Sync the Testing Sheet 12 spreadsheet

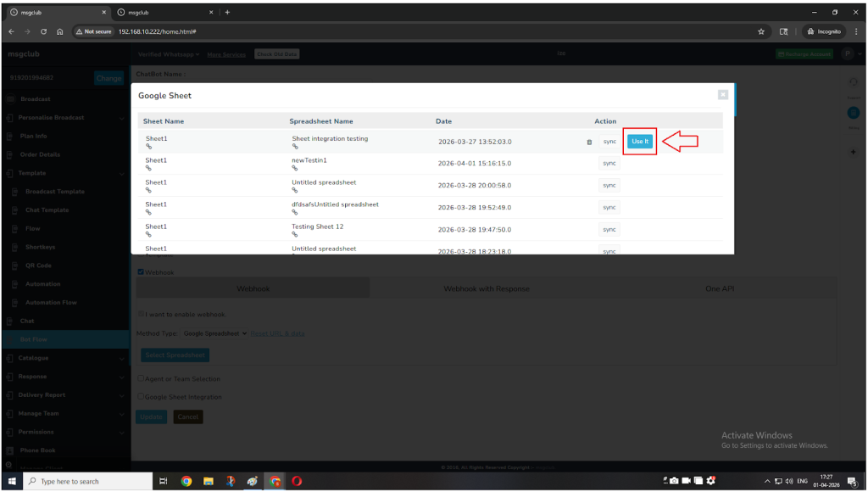coord(609,229)
